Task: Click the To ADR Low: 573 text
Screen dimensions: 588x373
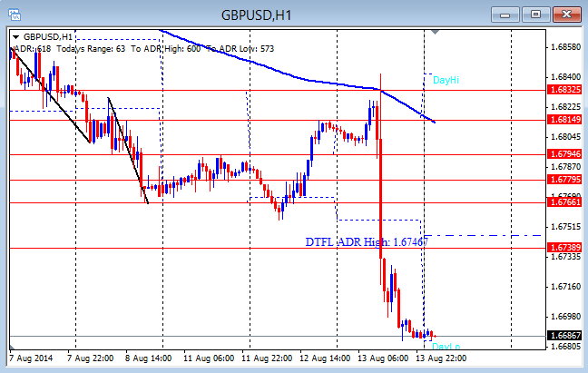Action: [x=240, y=49]
